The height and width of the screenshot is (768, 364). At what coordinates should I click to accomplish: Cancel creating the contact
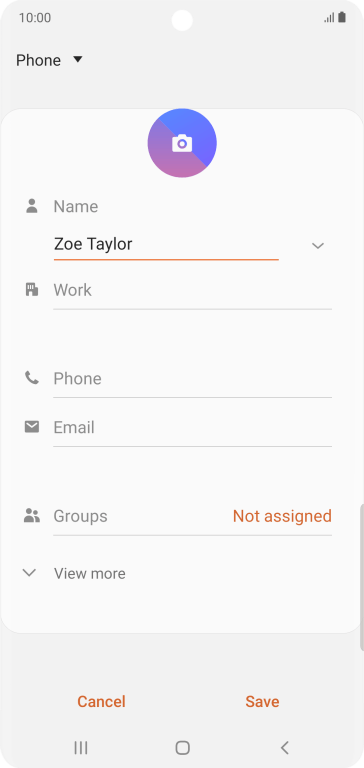(x=101, y=701)
